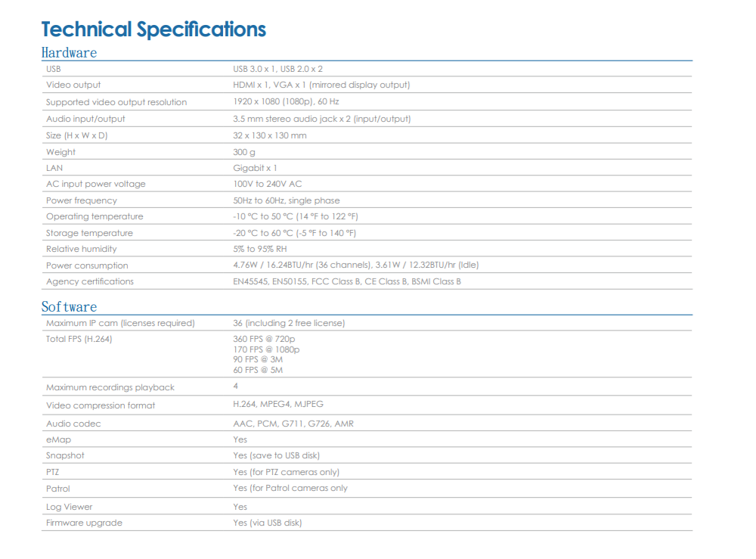Click the Audio input/output row label

click(x=85, y=119)
